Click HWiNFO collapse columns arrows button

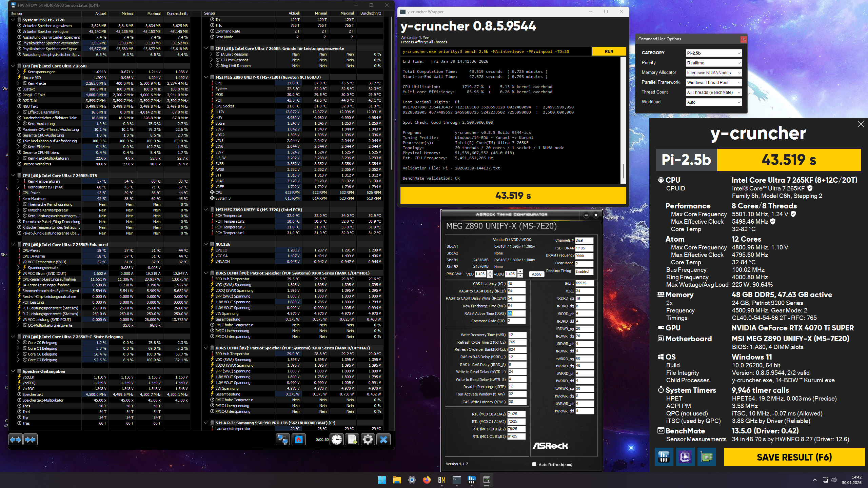tap(30, 440)
